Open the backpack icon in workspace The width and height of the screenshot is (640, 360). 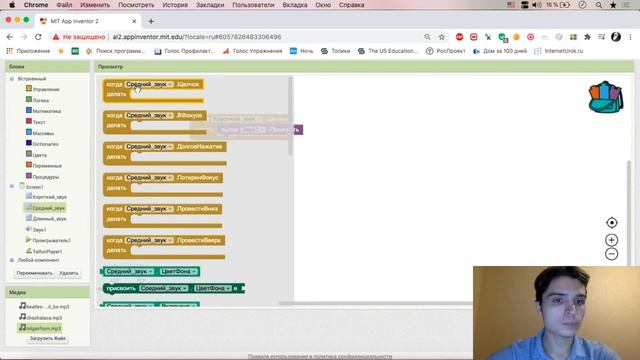pyautogui.click(x=606, y=97)
